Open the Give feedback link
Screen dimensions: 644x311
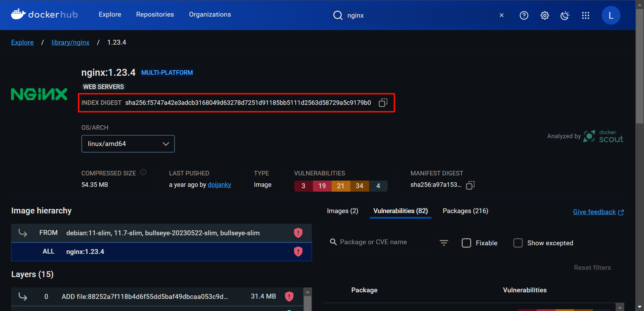click(x=594, y=212)
